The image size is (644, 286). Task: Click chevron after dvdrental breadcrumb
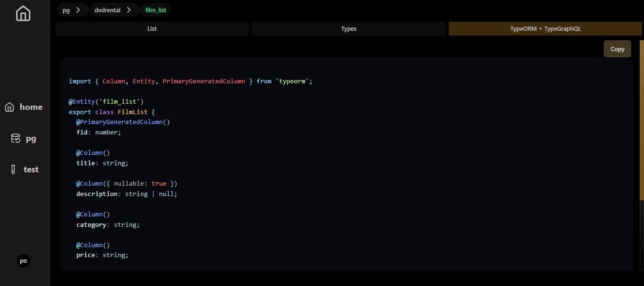pyautogui.click(x=129, y=9)
